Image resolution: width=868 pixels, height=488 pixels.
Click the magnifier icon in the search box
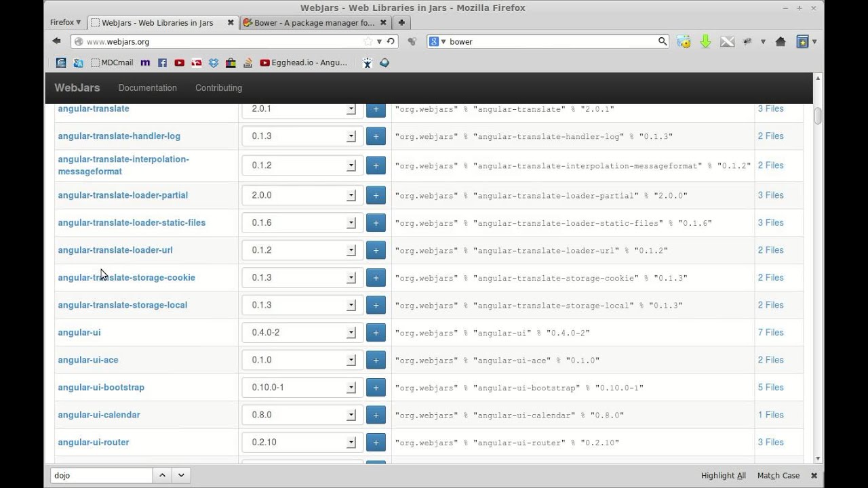point(663,41)
